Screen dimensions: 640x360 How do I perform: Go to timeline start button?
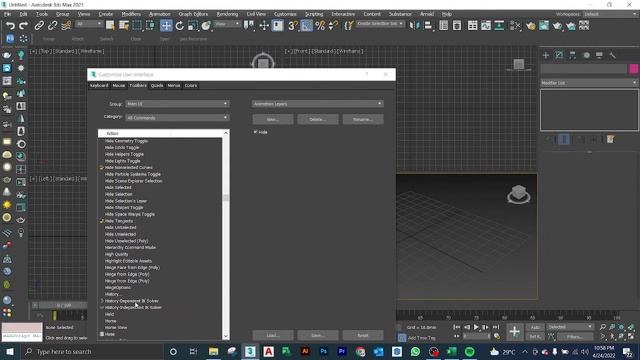[x=456, y=327]
